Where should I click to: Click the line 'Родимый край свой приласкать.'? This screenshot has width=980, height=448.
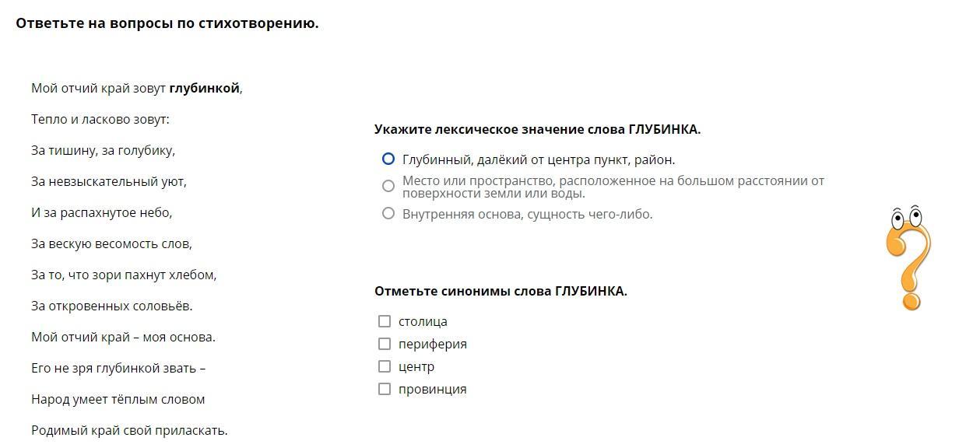129,431
